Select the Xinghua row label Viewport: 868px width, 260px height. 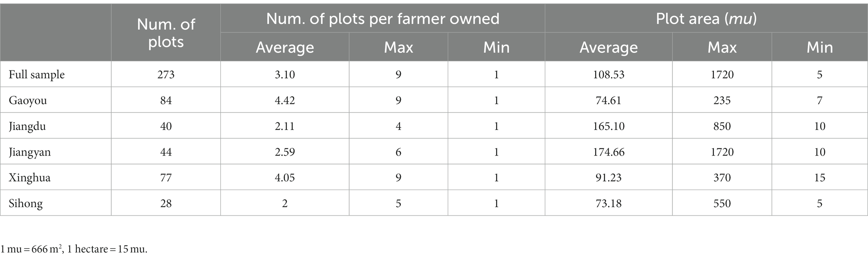click(x=30, y=178)
